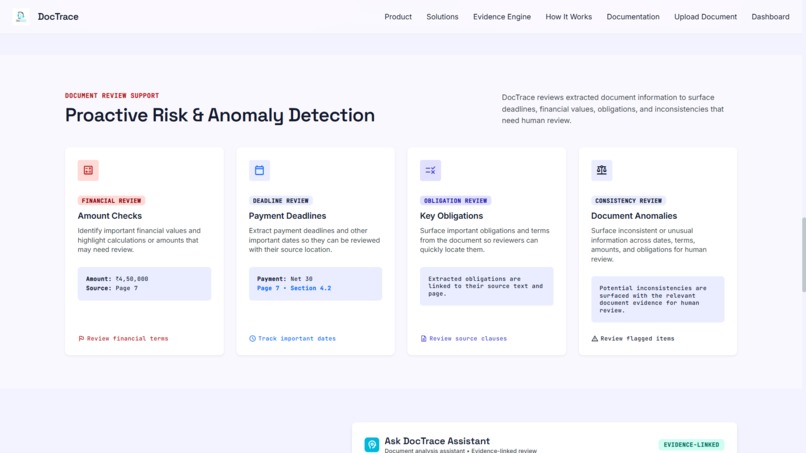806x453 pixels.
Task: Click the DOCUMENT REVIEW SUPPORT label
Action: click(112, 96)
